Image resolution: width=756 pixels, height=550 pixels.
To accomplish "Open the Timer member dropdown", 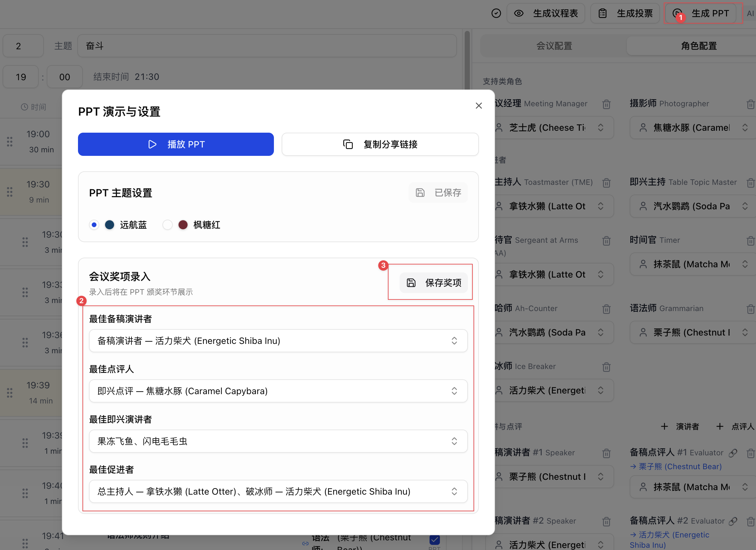I will [x=693, y=264].
